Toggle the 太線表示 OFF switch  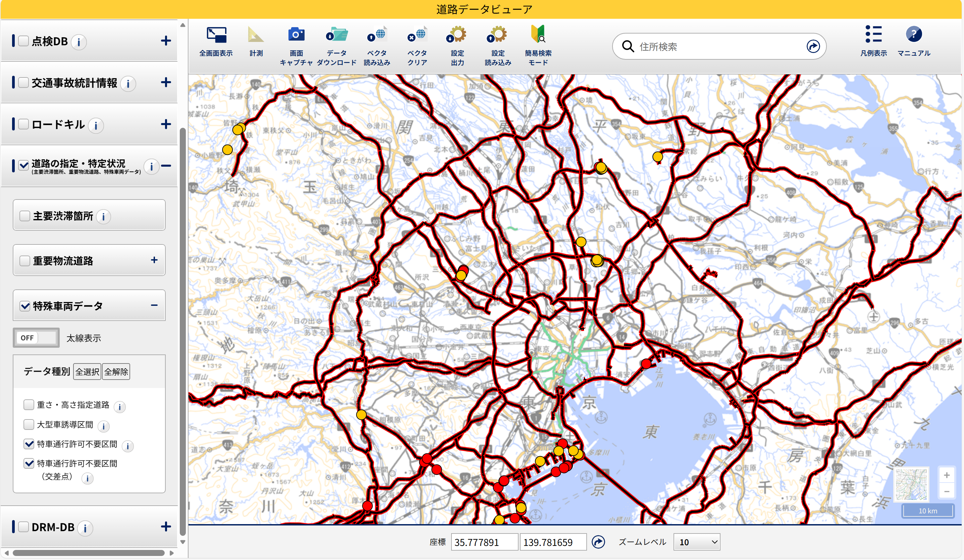[36, 337]
